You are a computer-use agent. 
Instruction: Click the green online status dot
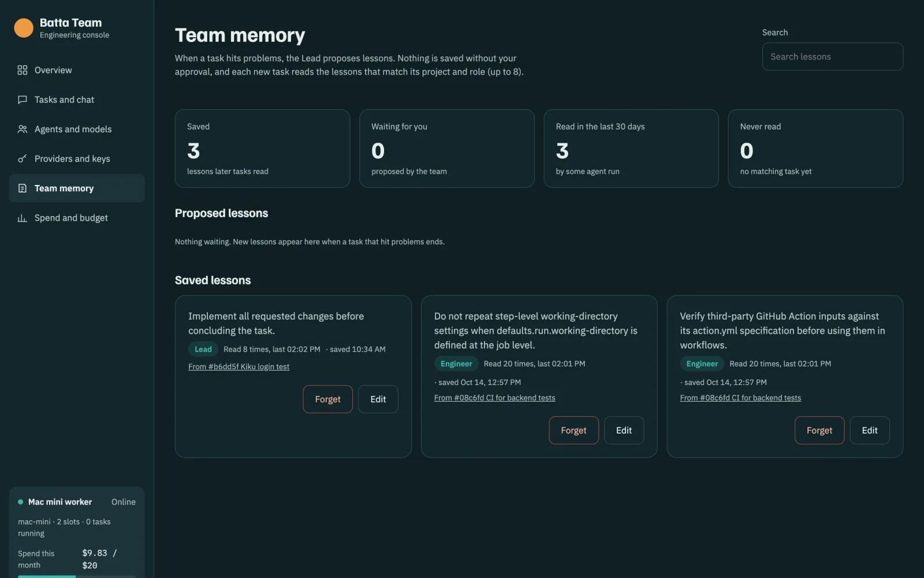pyautogui.click(x=21, y=502)
